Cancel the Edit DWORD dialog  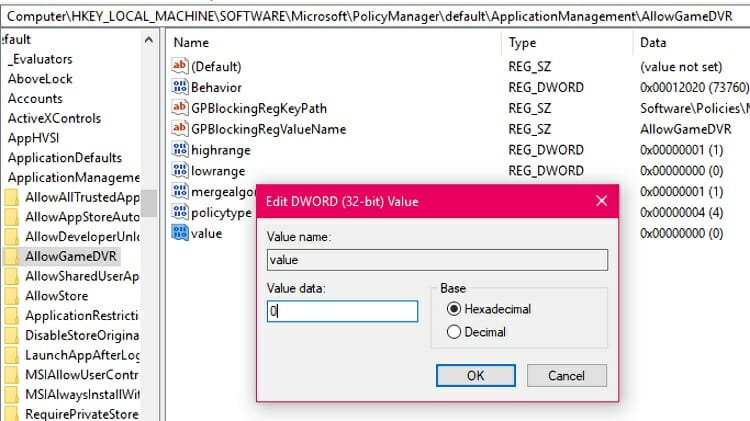(x=566, y=376)
